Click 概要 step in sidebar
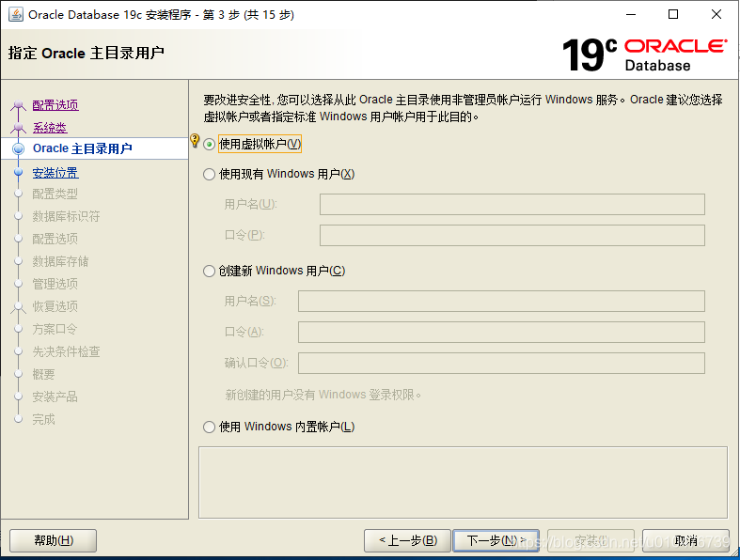The image size is (740, 560). (x=43, y=375)
